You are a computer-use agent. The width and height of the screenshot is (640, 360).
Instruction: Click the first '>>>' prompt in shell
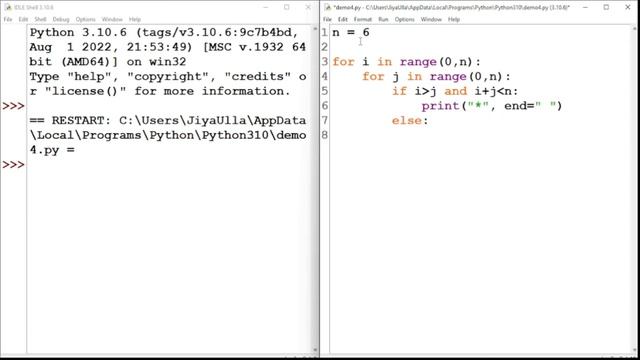click(x=13, y=106)
